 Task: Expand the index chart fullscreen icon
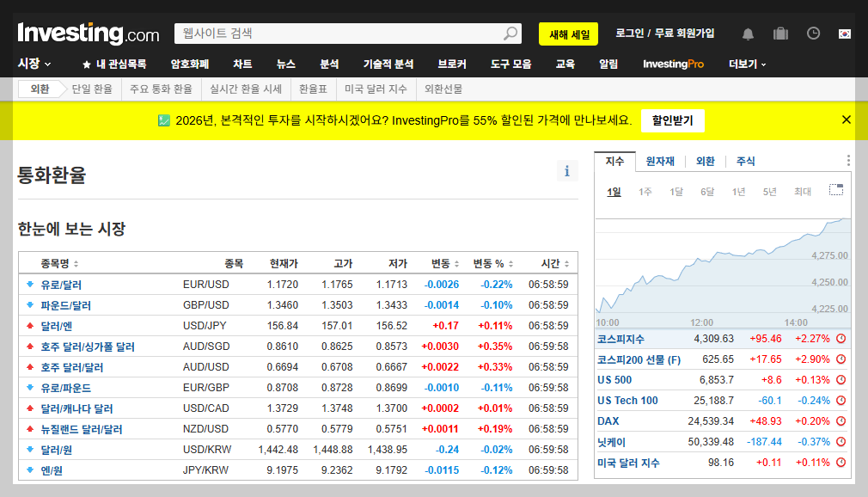pos(835,191)
